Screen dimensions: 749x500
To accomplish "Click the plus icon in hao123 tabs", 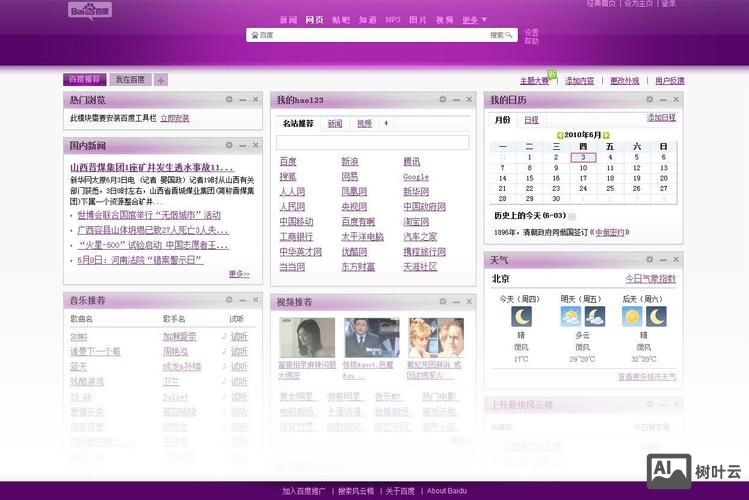I will tap(386, 123).
